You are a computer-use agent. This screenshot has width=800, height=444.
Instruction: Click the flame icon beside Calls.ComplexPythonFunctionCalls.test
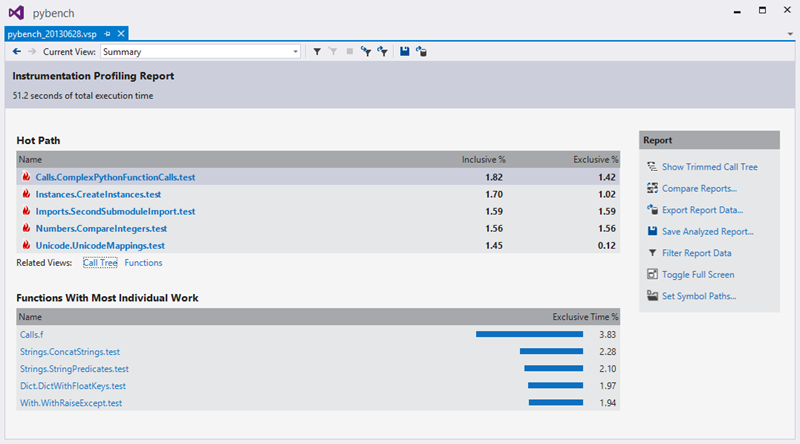click(x=26, y=177)
